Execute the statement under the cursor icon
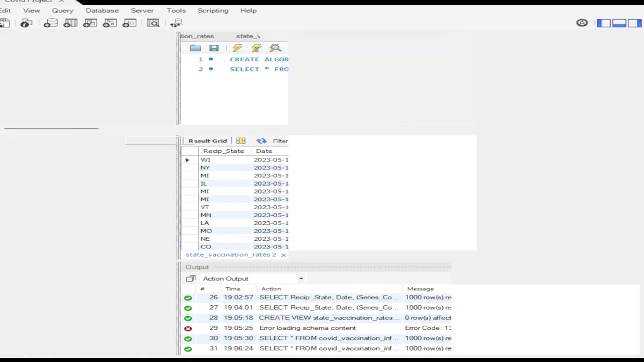 [257, 48]
